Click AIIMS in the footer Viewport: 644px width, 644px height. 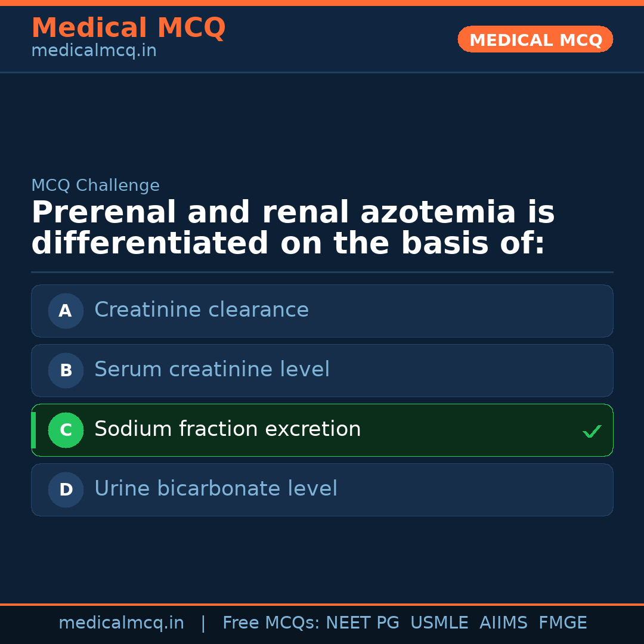503,623
